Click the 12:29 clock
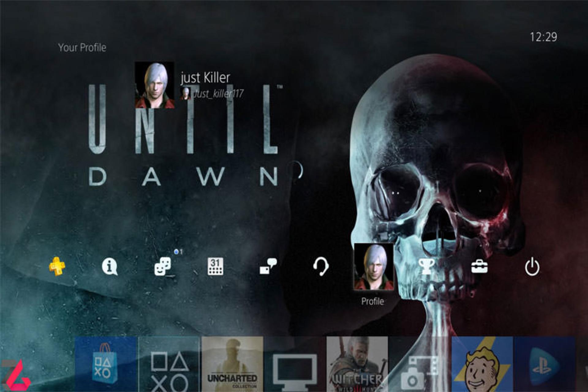Viewport: 588px width, 392px height. tap(543, 37)
